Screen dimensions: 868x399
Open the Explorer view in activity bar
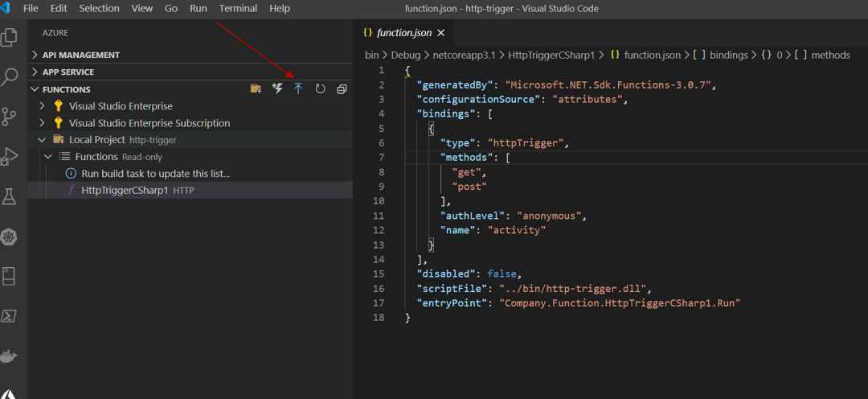8,37
